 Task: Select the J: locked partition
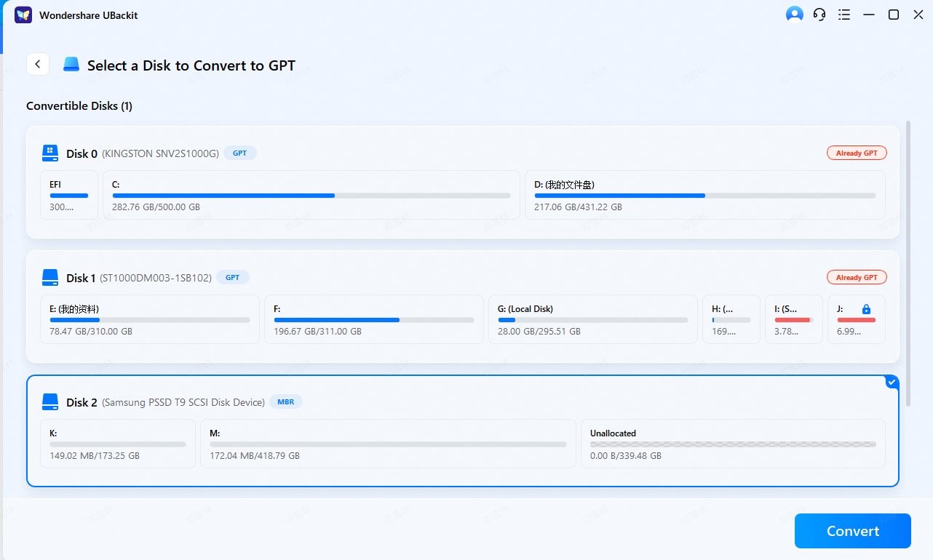pyautogui.click(x=857, y=319)
